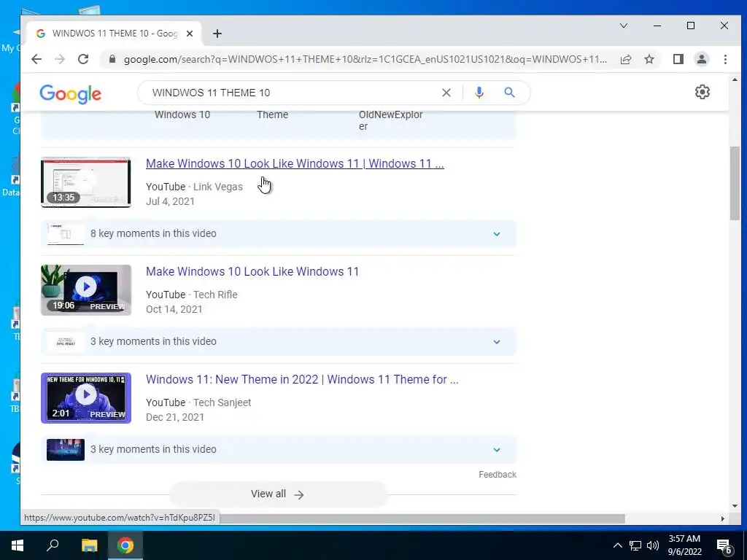Show hidden tray icons chevron

[x=617, y=545]
